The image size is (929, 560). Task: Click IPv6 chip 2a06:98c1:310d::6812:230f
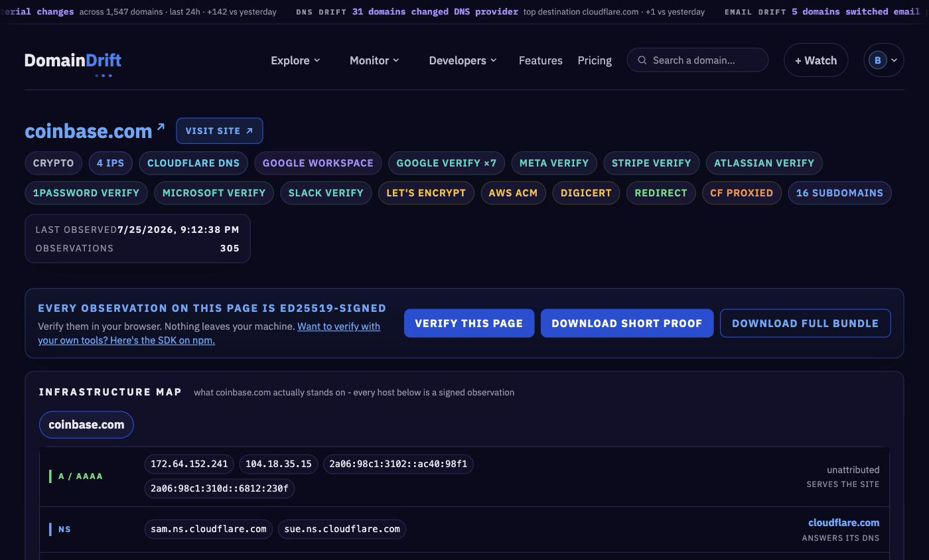(220, 488)
